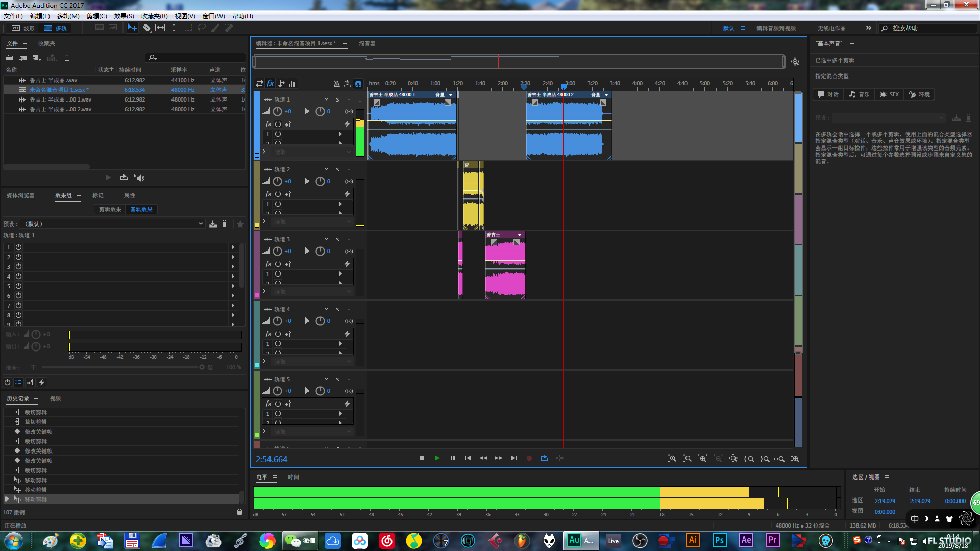Screen dimensions: 980x551
Task: Click the delete trash icon in Files panel
Action: pyautogui.click(x=67, y=58)
